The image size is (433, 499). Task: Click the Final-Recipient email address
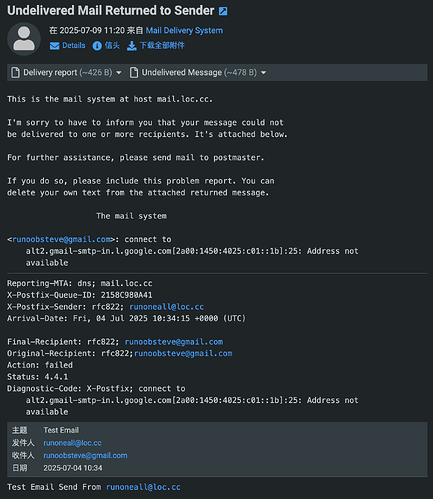click(174, 342)
